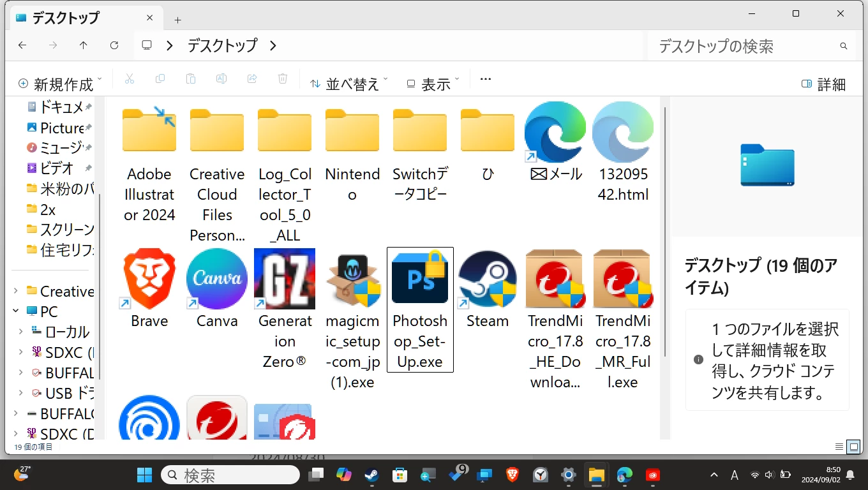
Task: Click the Delete trash icon
Action: pos(283,79)
